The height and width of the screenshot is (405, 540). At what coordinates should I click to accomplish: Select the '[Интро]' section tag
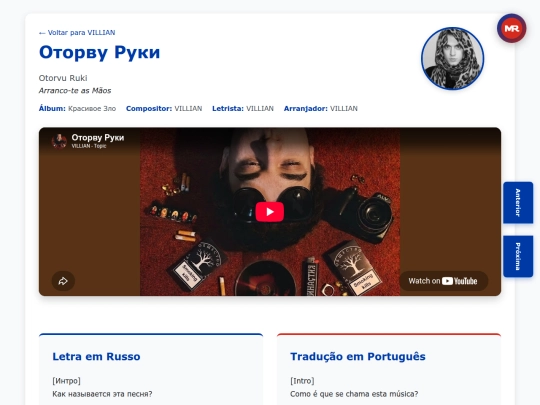(x=66, y=381)
